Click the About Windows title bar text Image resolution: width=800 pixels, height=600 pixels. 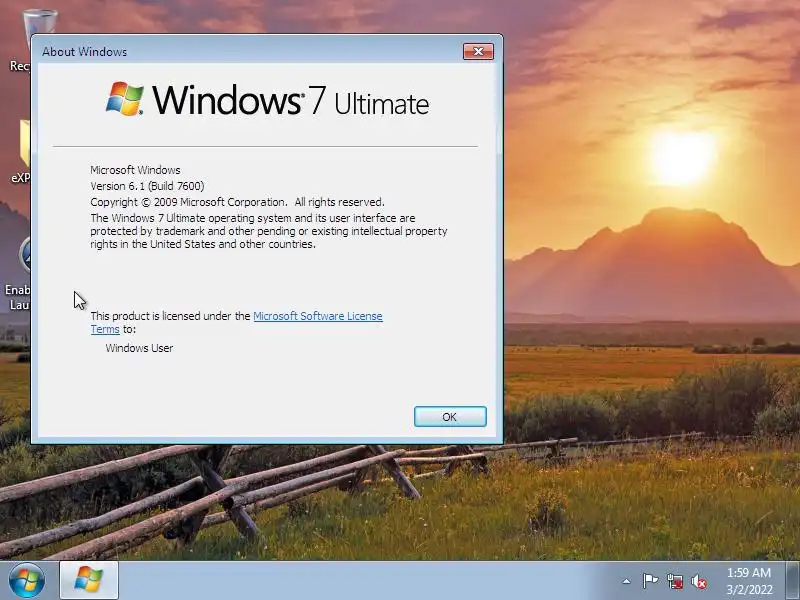coord(85,52)
